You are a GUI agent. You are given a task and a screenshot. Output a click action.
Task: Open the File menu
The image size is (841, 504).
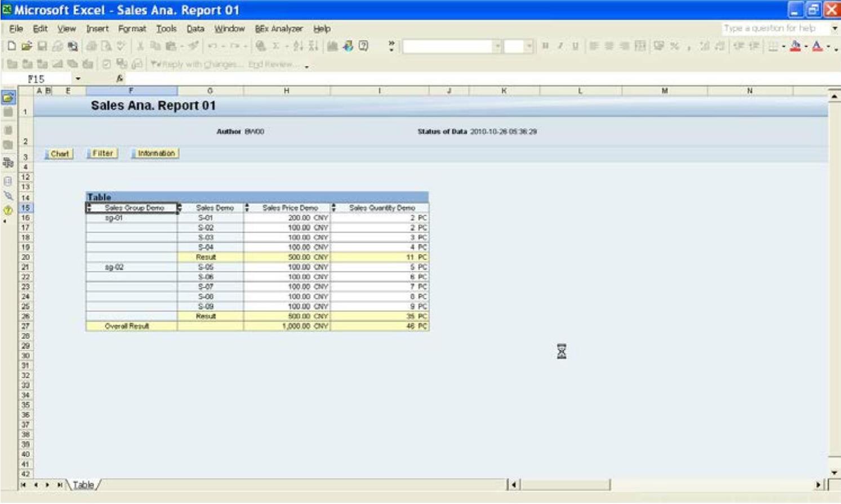(16, 28)
